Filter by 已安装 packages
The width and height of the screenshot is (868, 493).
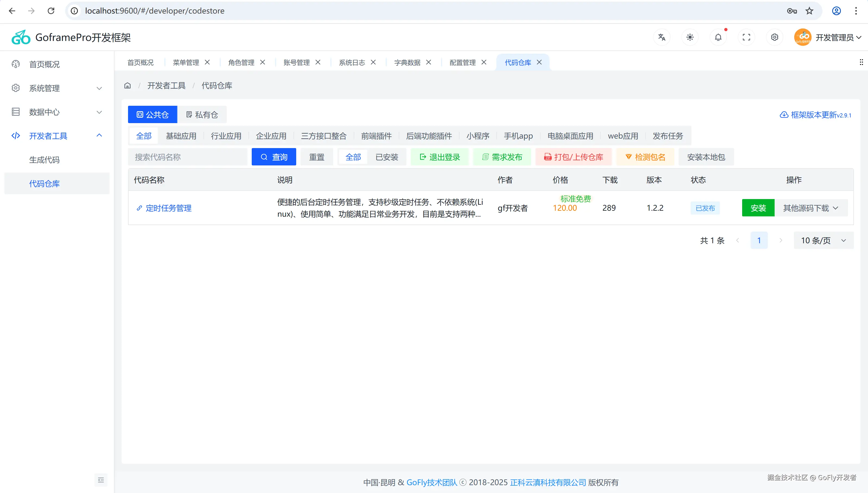387,157
